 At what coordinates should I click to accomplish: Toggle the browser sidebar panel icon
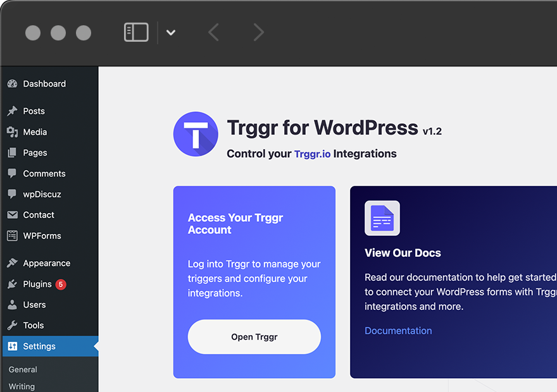click(x=136, y=32)
